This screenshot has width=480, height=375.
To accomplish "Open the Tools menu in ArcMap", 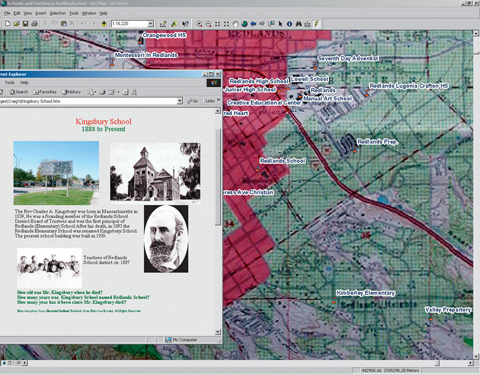I will [74, 13].
